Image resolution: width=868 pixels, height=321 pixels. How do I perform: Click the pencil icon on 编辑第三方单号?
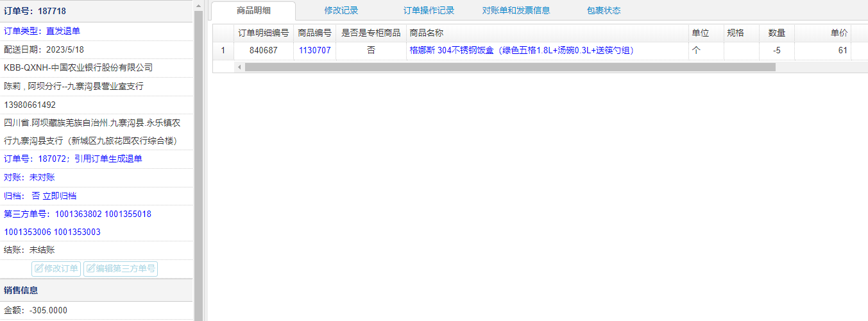pyautogui.click(x=90, y=268)
